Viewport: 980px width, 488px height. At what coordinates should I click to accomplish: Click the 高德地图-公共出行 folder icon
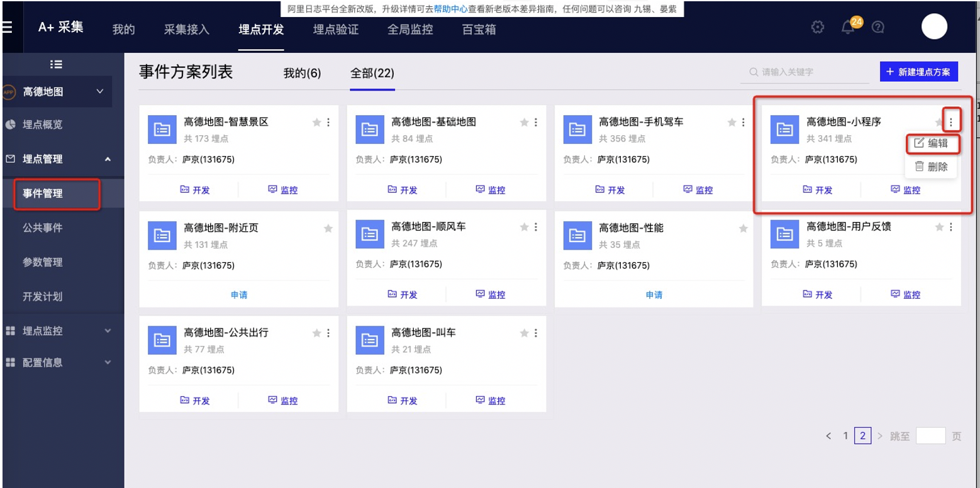162,340
